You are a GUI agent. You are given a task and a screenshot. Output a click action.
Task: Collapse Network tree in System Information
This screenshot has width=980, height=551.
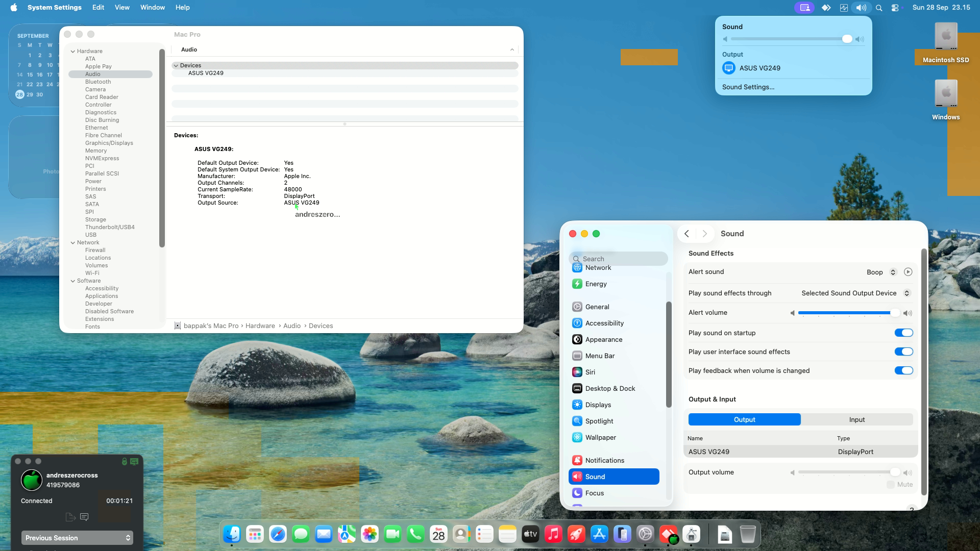[73, 242]
